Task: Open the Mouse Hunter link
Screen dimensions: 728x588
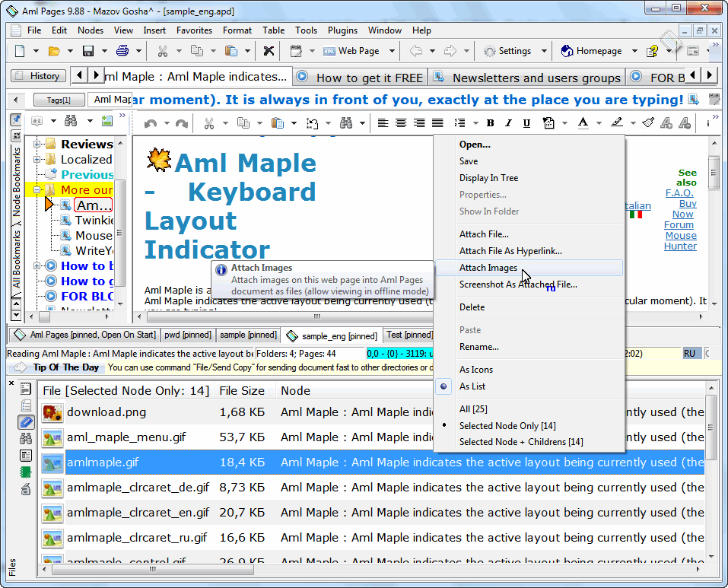Action: pos(681,241)
